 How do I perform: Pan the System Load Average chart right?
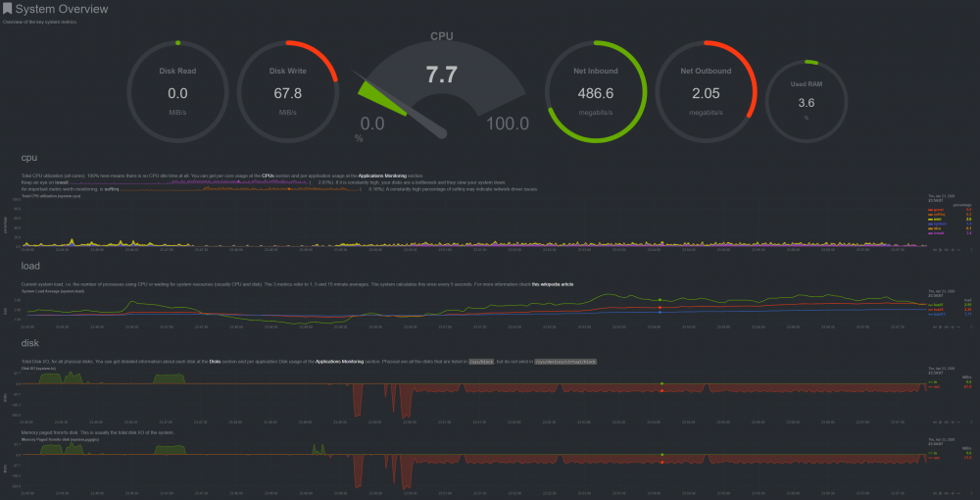(947, 326)
